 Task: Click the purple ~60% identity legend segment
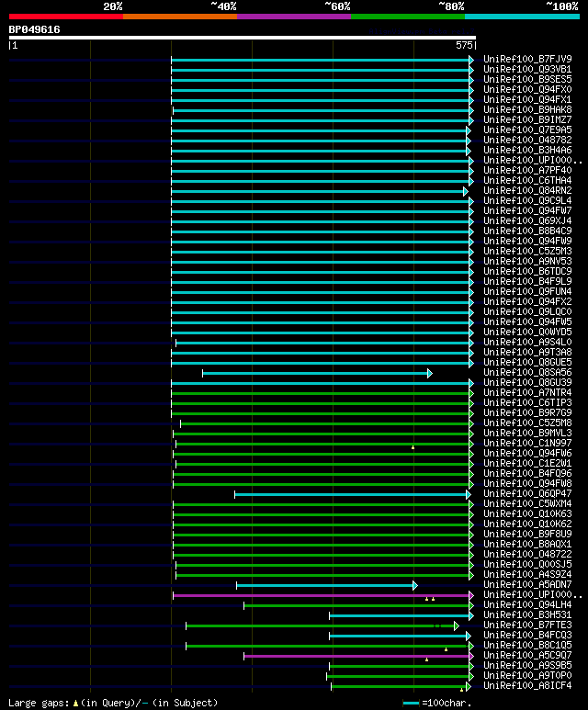pos(294,17)
